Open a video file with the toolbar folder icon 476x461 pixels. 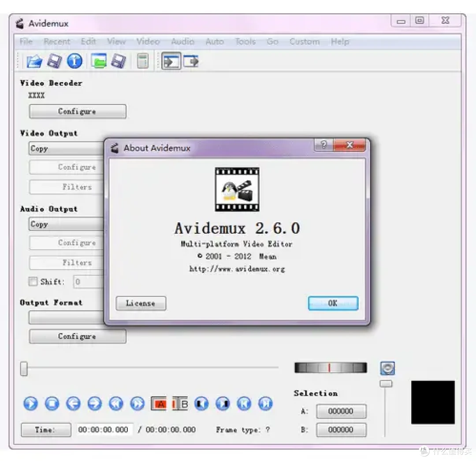[34, 61]
